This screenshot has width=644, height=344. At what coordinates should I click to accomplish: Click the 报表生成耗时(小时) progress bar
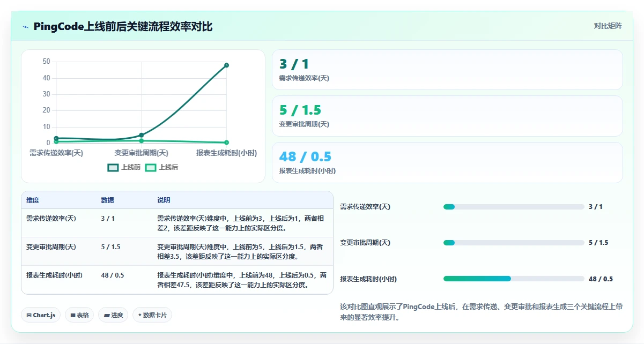(x=514, y=279)
